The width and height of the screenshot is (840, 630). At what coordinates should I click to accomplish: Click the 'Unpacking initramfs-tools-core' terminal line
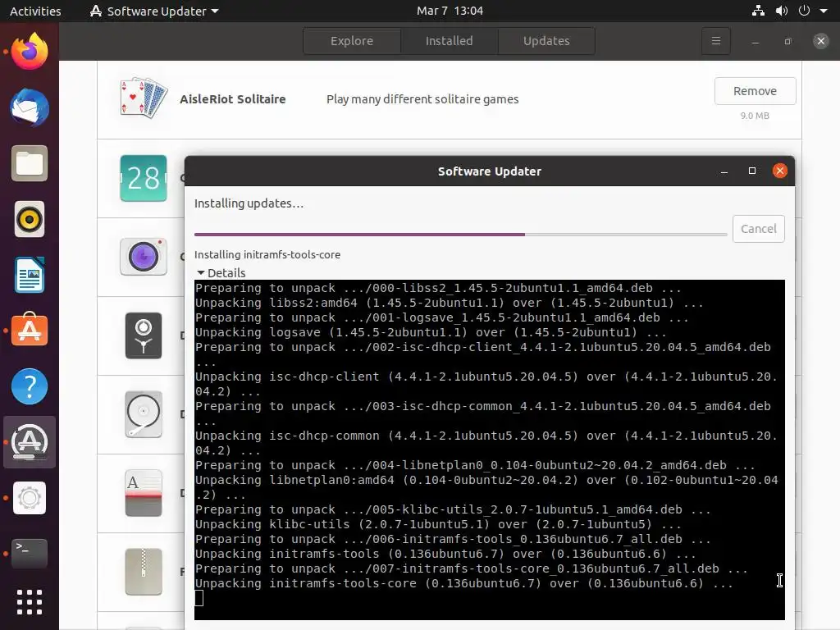pos(464,583)
